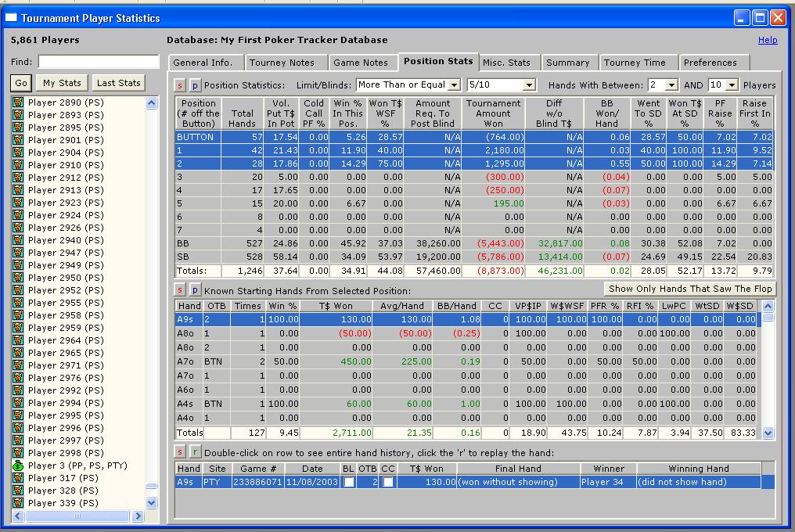
Task: Click the Last Stats button
Action: coord(119,83)
